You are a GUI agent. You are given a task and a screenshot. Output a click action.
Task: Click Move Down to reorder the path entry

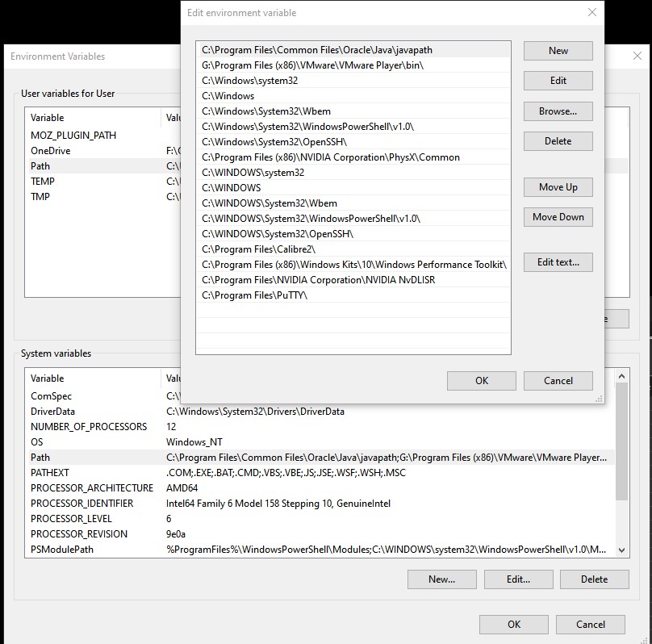(x=558, y=216)
